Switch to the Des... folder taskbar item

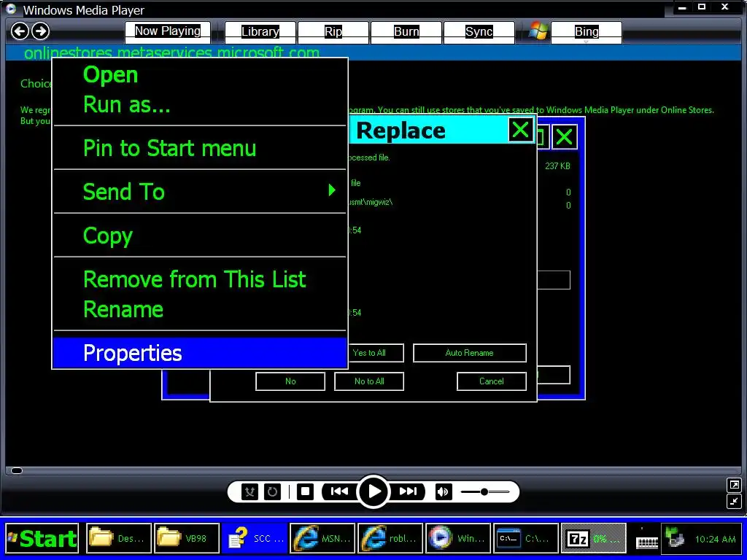point(119,539)
